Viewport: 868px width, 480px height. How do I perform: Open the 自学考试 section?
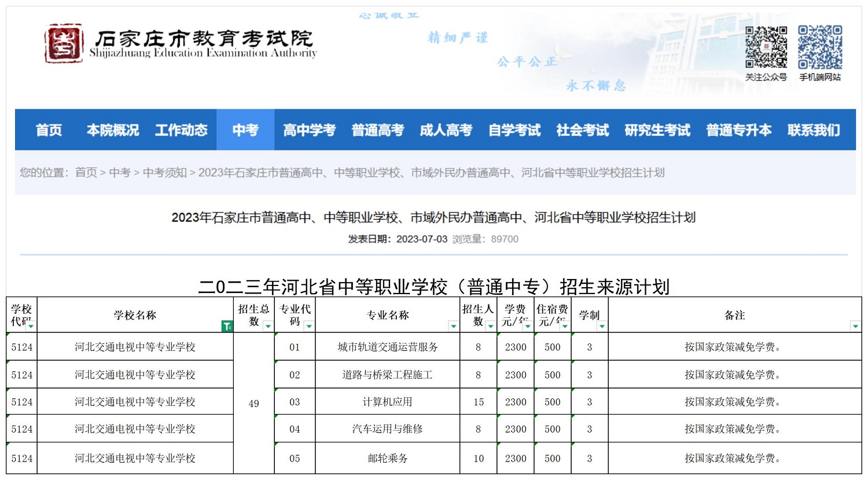515,130
